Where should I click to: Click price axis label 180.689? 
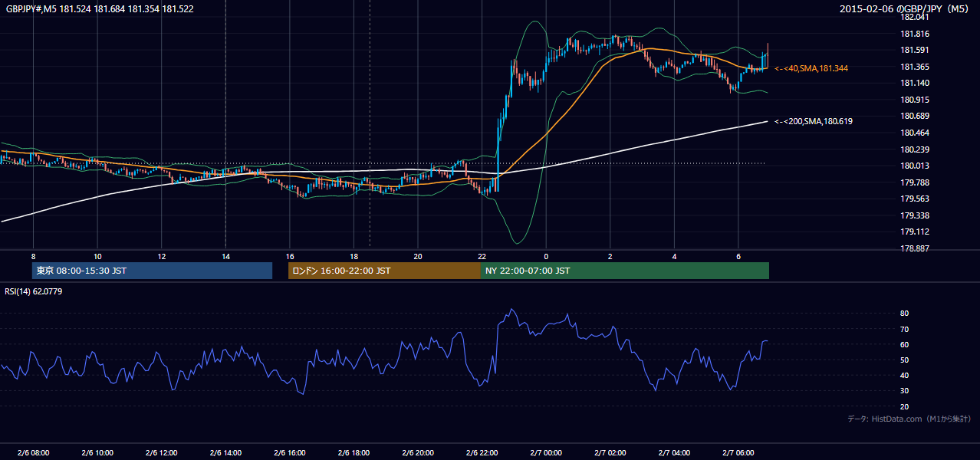(913, 116)
